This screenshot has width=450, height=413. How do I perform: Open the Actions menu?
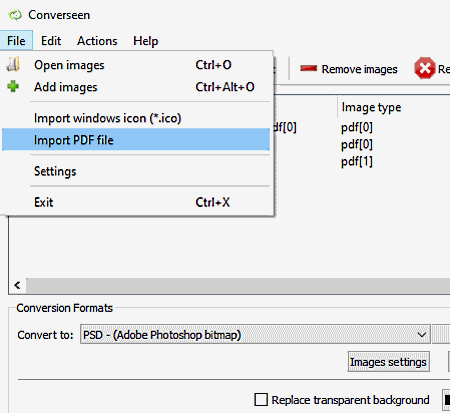97,41
